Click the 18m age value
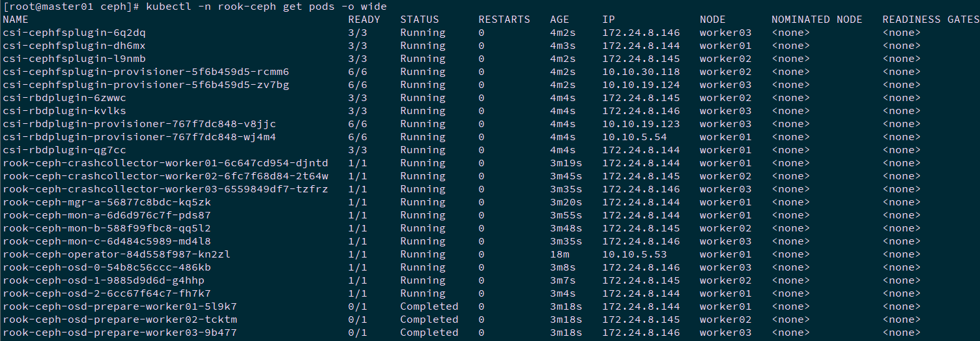 click(x=559, y=254)
